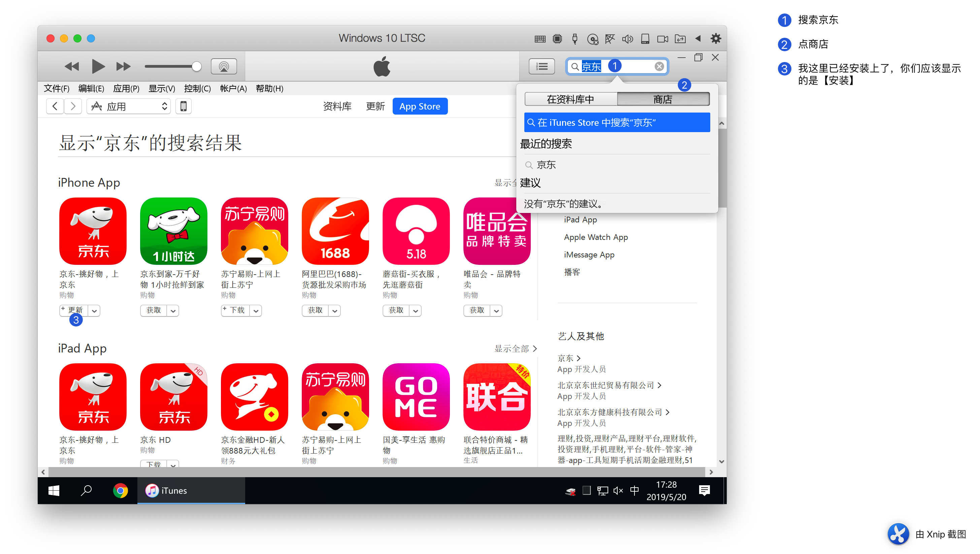Filter results by iMessage App
Image resolution: width=980 pixels, height=554 pixels.
click(x=589, y=255)
